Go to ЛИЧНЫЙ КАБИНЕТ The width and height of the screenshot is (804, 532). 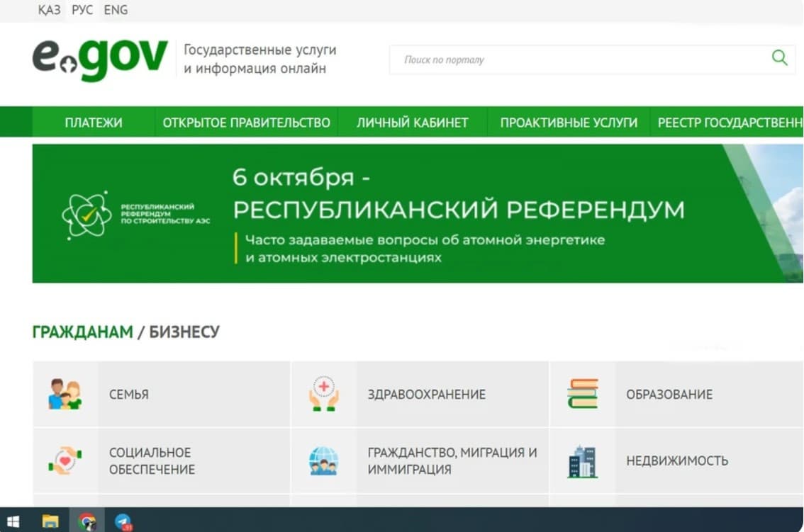[413, 123]
